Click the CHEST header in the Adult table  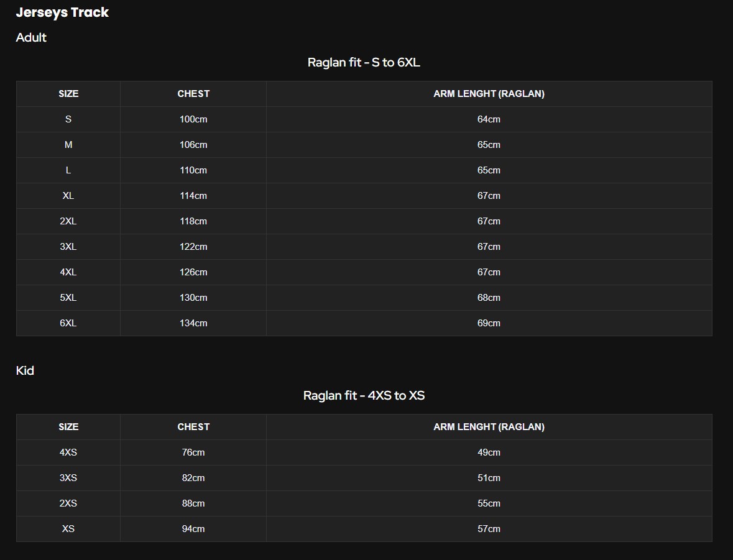[x=193, y=94]
